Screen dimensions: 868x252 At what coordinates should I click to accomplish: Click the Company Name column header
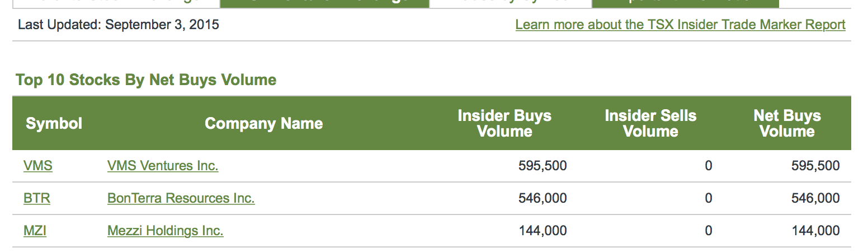pos(263,124)
